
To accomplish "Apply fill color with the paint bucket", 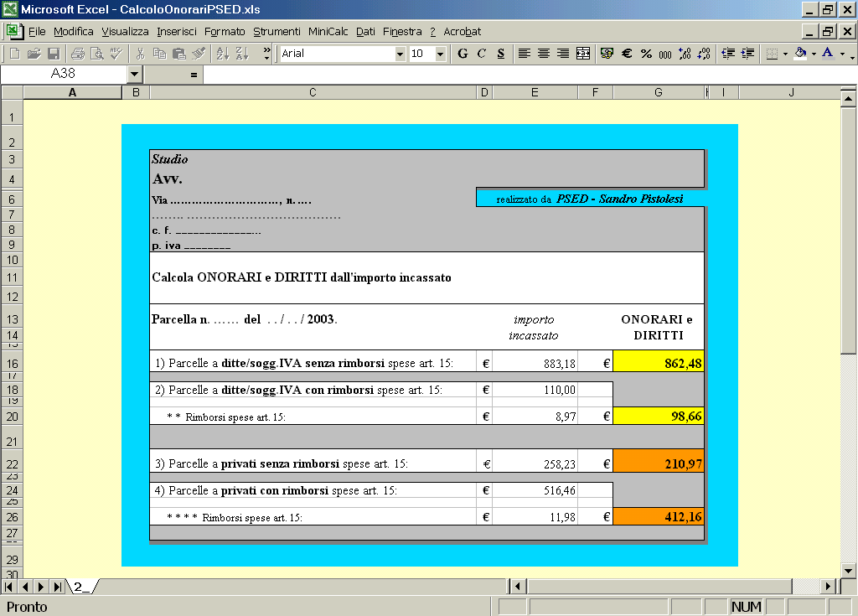I will (800, 54).
